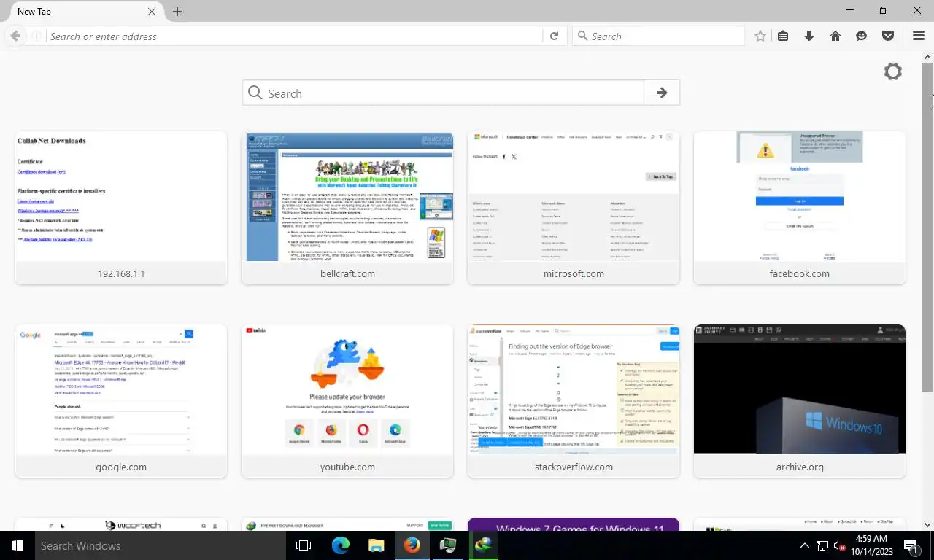Open the downloads arrow panel
Image resolution: width=934 pixels, height=560 pixels.
809,36
